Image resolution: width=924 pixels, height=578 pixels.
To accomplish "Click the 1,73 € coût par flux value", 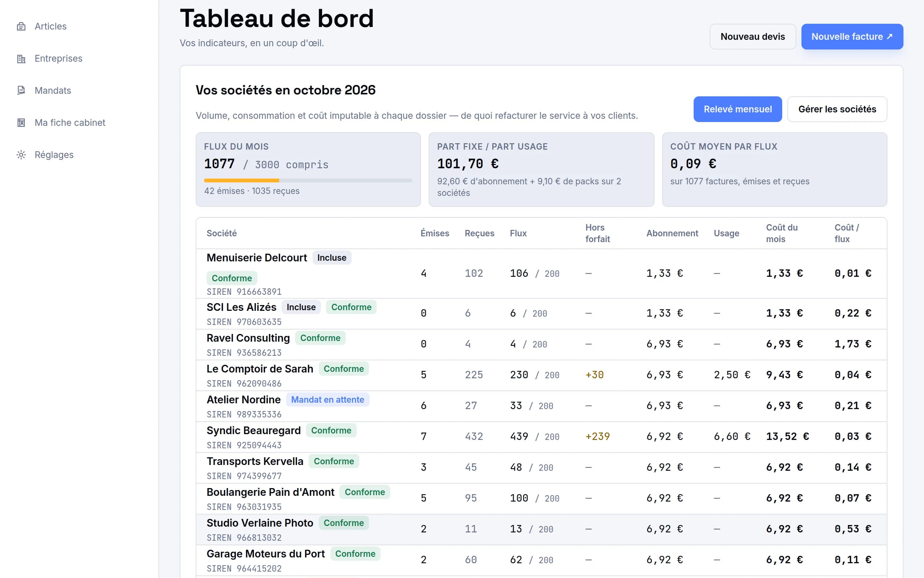I will [x=852, y=344].
